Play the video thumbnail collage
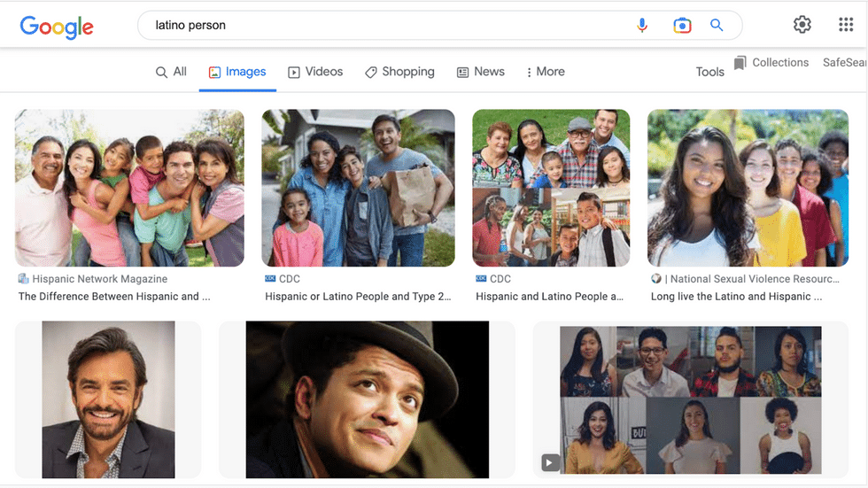 550,461
